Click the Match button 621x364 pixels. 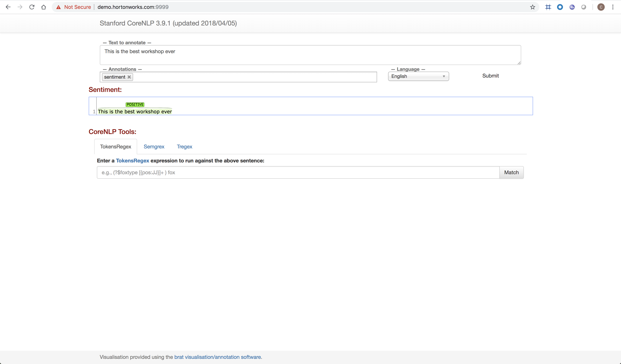click(511, 173)
